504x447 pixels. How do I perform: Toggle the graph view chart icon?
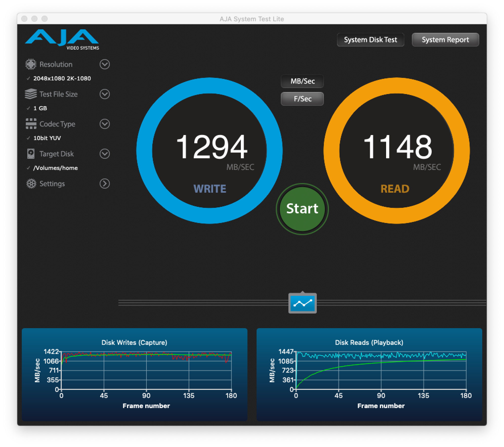click(x=302, y=303)
